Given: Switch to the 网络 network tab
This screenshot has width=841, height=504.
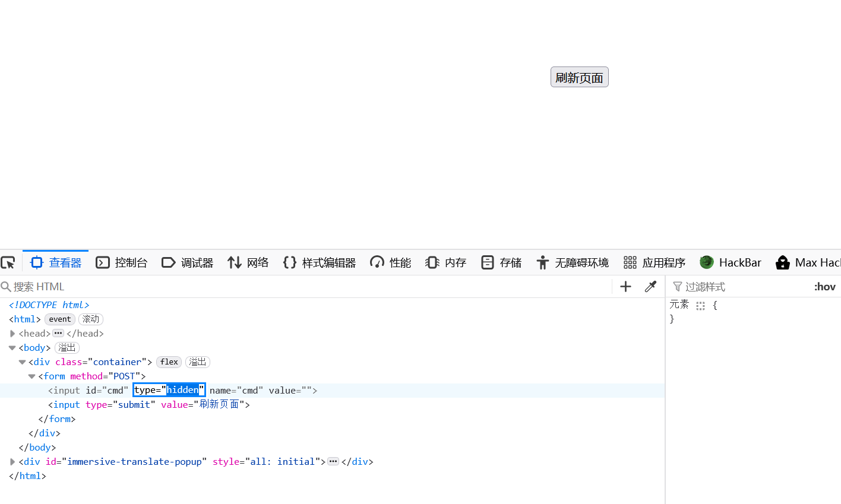Looking at the screenshot, I should point(248,262).
